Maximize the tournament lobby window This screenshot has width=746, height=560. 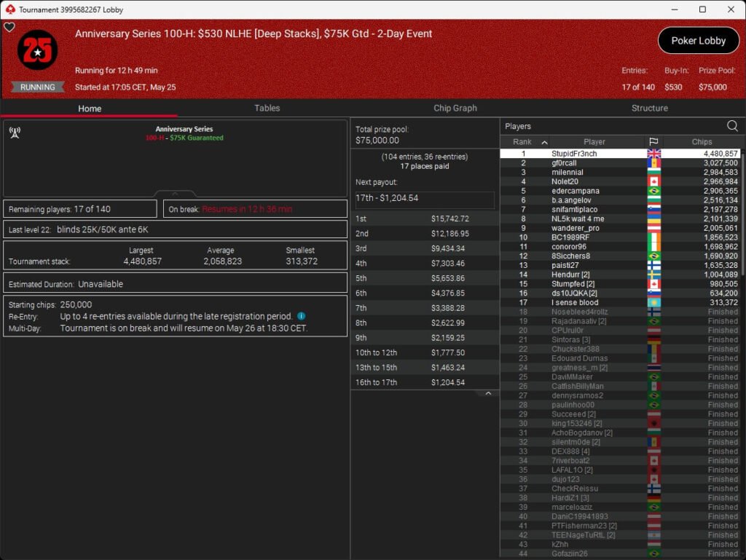(x=702, y=9)
